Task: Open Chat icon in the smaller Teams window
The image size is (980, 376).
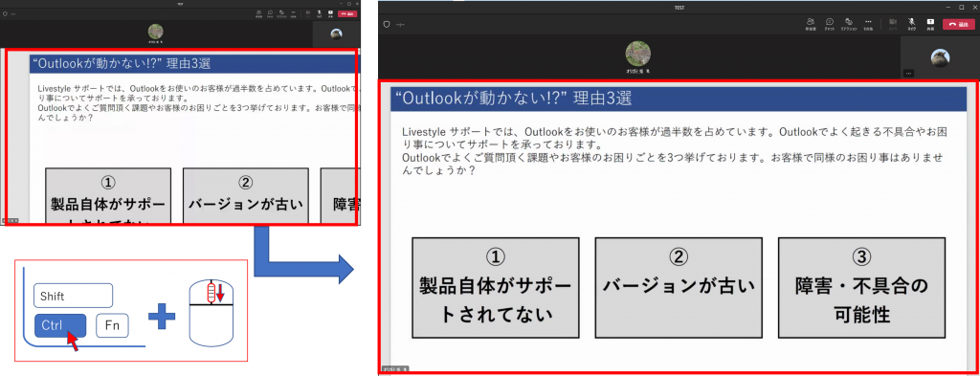Action: pos(270,13)
